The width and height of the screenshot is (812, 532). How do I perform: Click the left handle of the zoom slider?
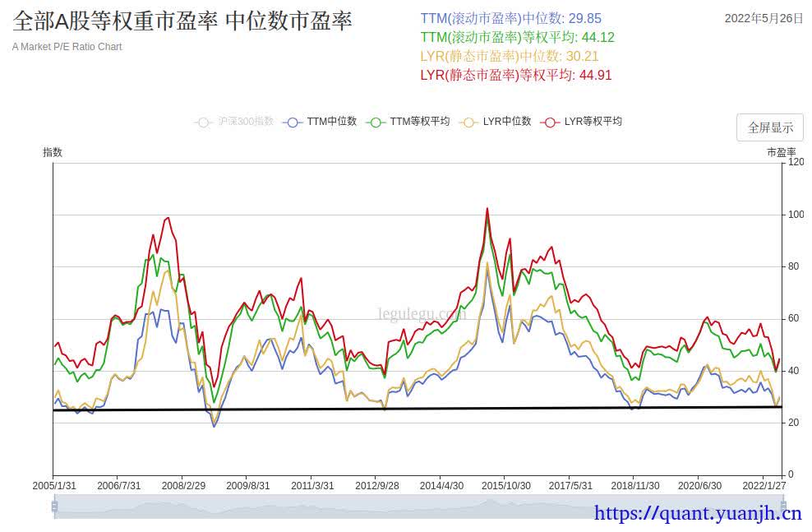click(x=55, y=507)
